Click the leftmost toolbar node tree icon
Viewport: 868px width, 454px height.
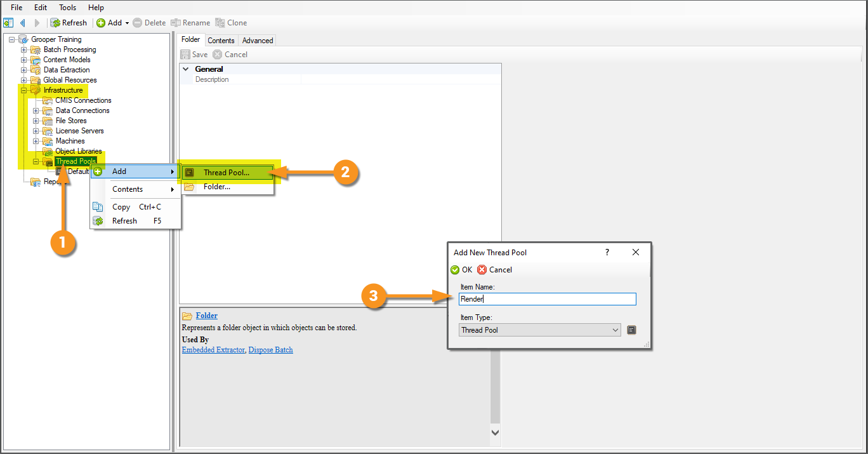click(x=8, y=23)
